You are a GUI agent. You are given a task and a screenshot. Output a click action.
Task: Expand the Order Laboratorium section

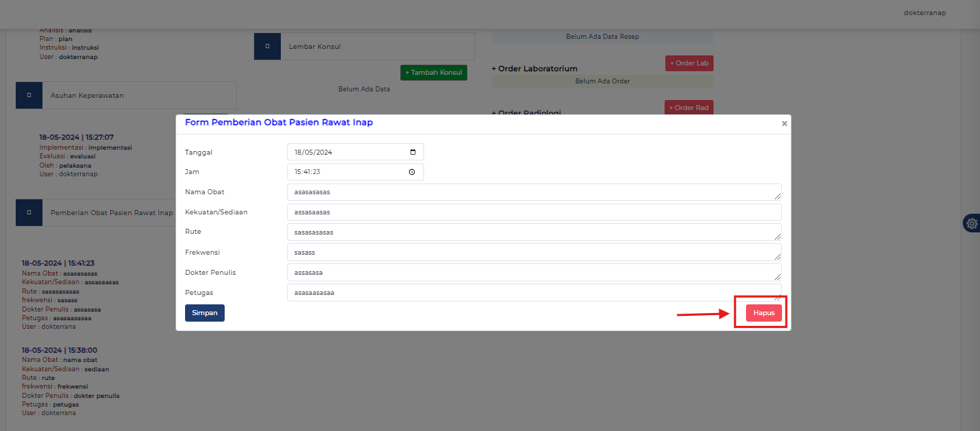[534, 68]
